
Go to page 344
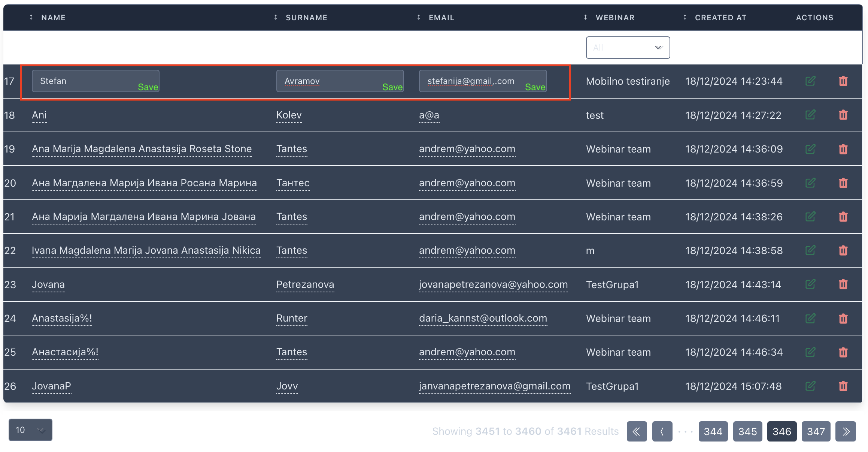click(x=713, y=431)
